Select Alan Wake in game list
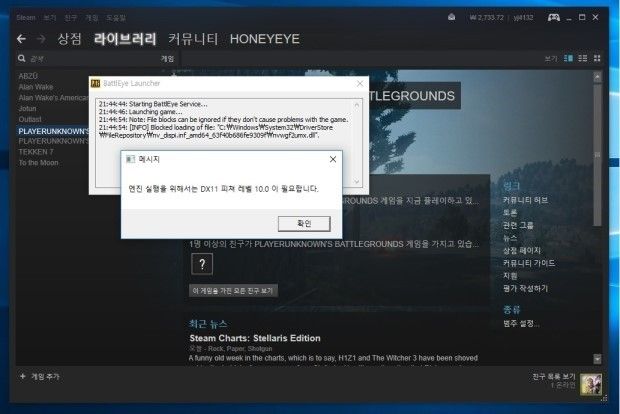This screenshot has width=620, height=414. [36, 87]
